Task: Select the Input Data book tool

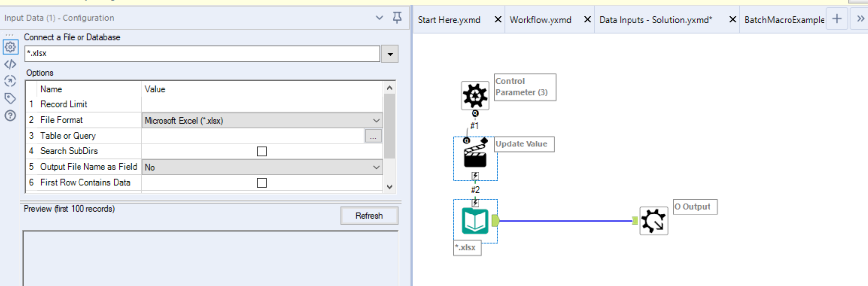Action: point(475,221)
